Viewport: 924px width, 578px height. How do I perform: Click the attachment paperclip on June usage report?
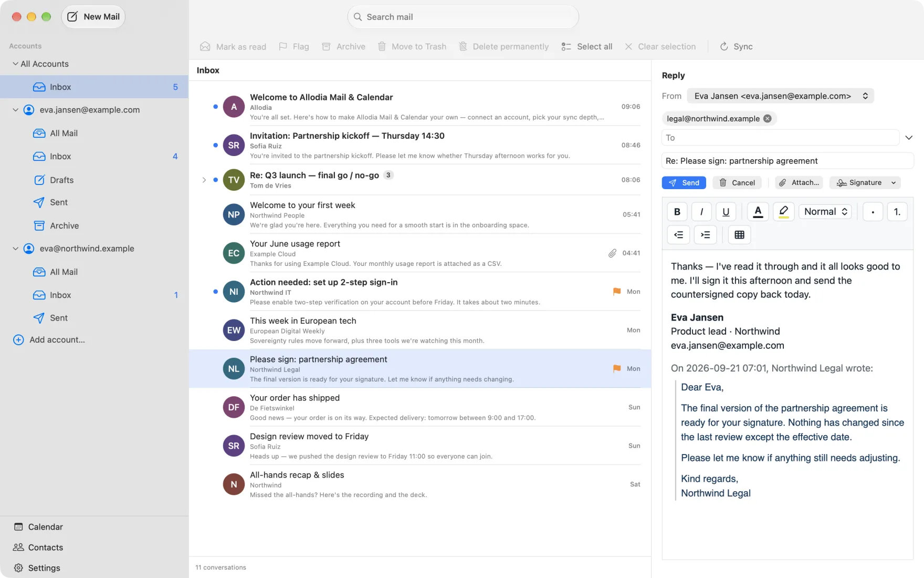[x=612, y=253]
